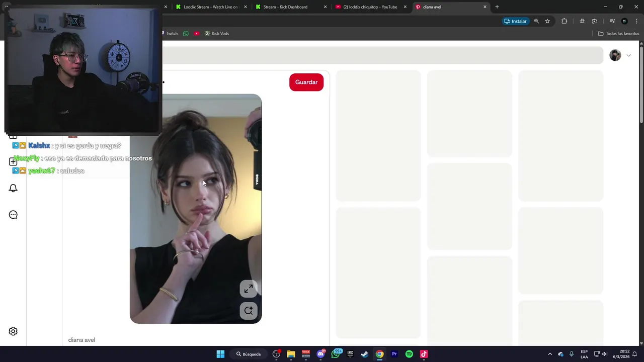Switch to loddix chiquitop YouTube tab

(370, 7)
